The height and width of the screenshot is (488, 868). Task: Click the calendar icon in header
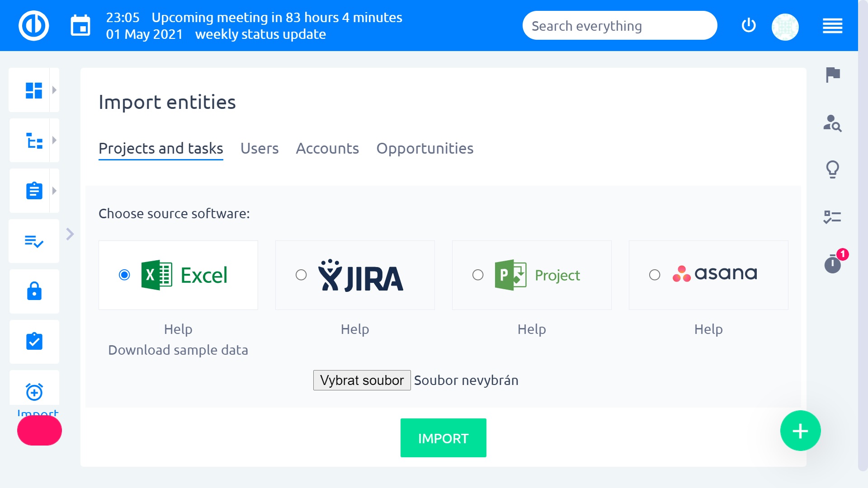tap(80, 26)
